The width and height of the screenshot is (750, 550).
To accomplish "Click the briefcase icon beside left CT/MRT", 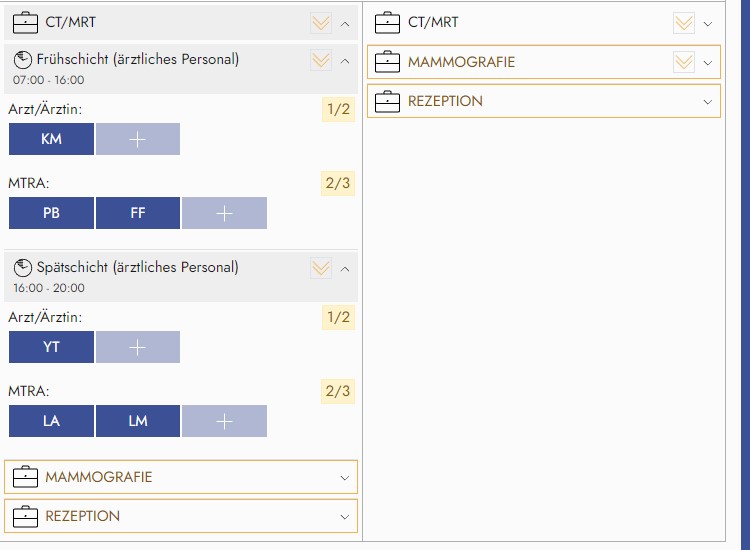I will (25, 22).
